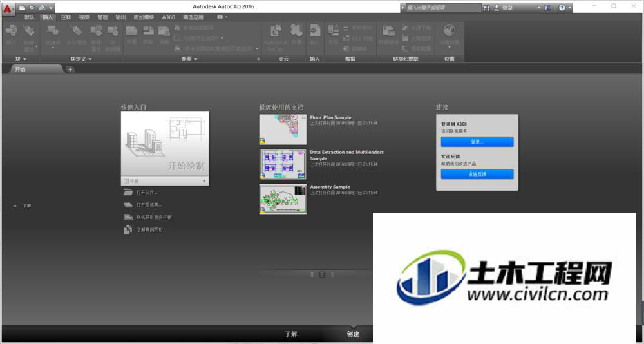The width and height of the screenshot is (644, 344).
Task: Open the 输出 ribbon tab
Action: point(120,17)
